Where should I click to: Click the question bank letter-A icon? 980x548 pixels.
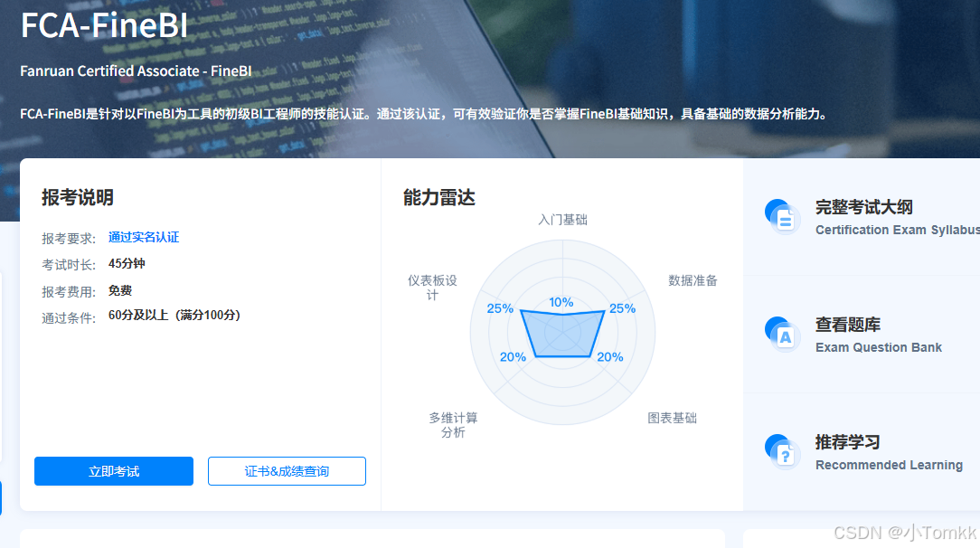tap(782, 335)
